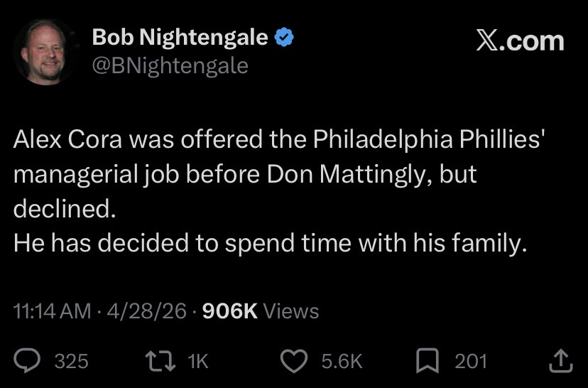The image size is (588, 388).
Task: Click the line about spending time with family
Action: click(x=270, y=244)
